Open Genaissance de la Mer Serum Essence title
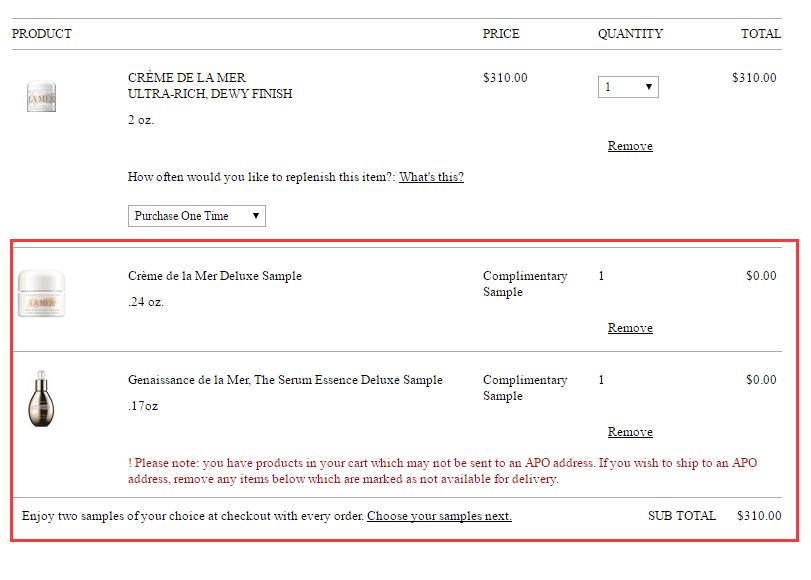811x580 pixels. tap(285, 380)
